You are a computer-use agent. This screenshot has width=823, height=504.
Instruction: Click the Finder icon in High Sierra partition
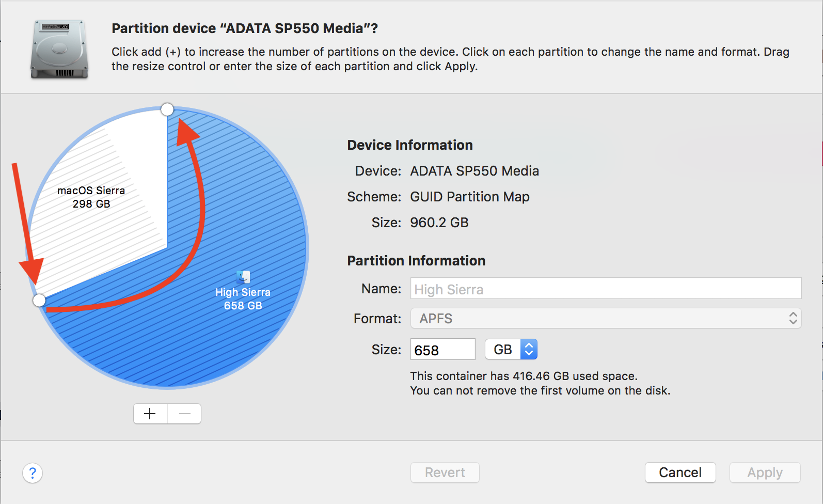(243, 277)
